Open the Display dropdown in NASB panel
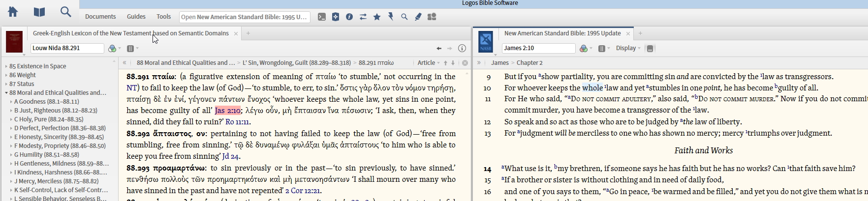868x201 pixels. click(628, 48)
